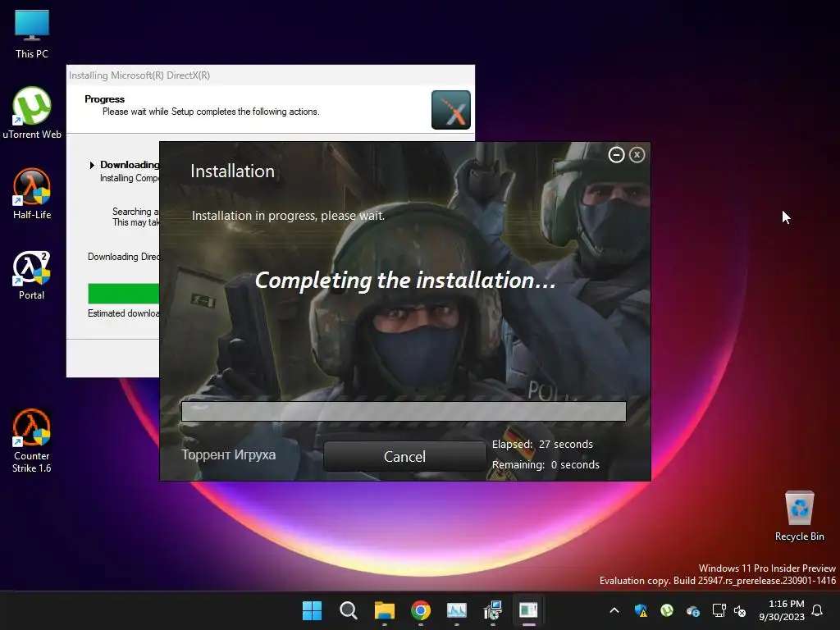
Task: Open network status tray icon
Action: pyautogui.click(x=719, y=610)
